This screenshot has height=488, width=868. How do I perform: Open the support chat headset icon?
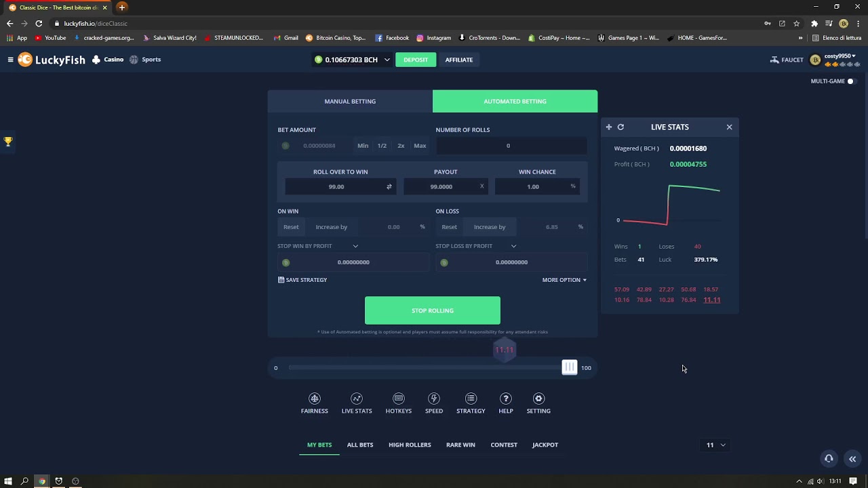point(829,459)
